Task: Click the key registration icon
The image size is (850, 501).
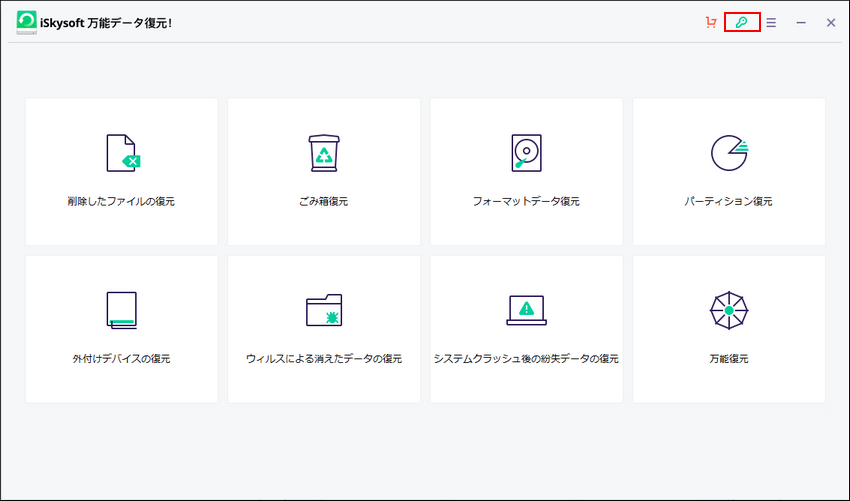Action: [x=742, y=22]
